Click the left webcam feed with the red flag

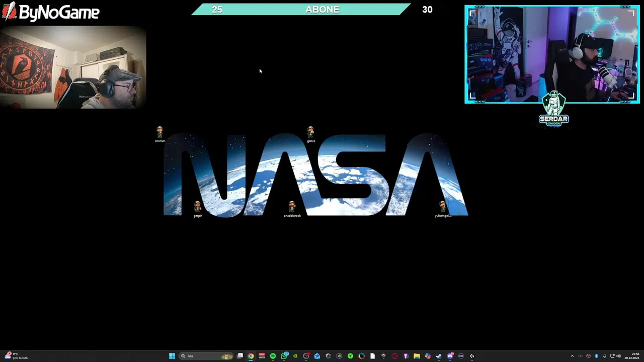click(x=73, y=67)
